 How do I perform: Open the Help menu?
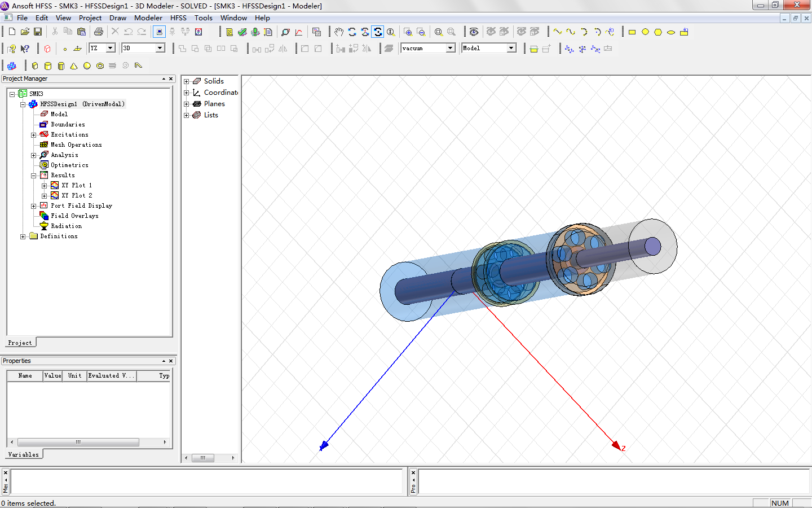point(262,18)
